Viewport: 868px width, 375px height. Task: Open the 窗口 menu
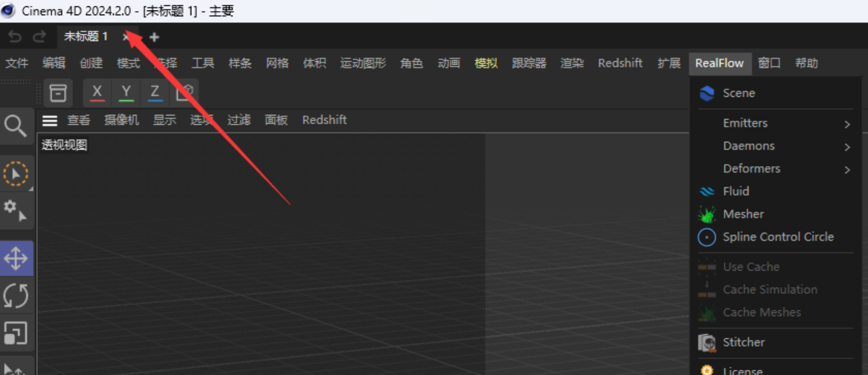[769, 63]
